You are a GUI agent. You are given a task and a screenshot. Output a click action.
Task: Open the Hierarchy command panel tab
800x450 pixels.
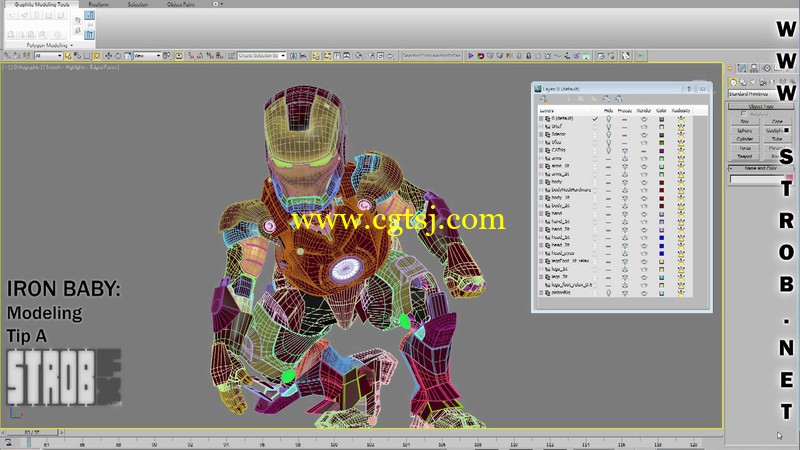pyautogui.click(x=754, y=68)
